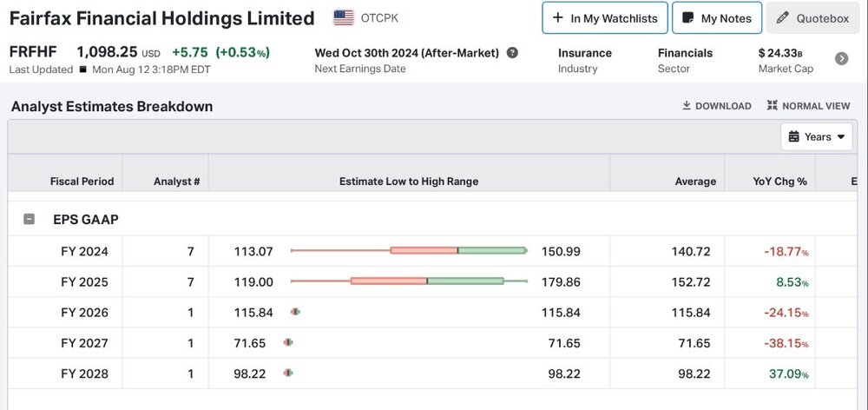
Task: Select the FY 2027 row label
Action: (x=85, y=343)
